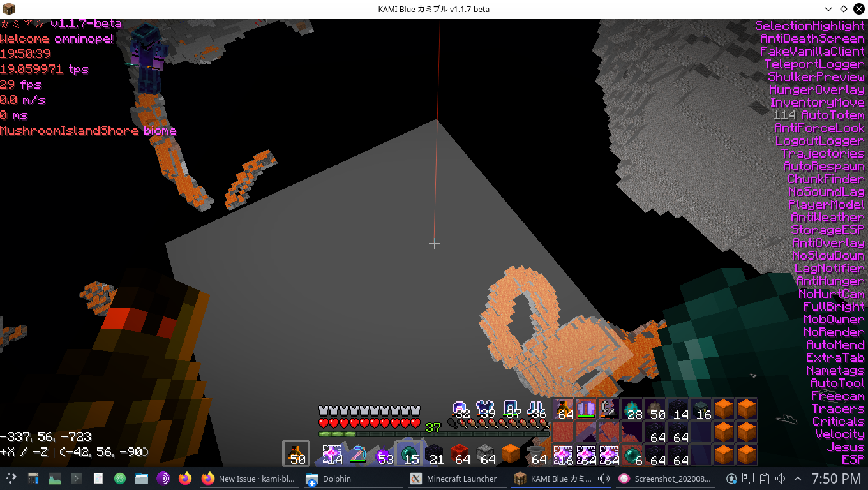Click the armor points bar above hearts
The width and height of the screenshot is (868, 490).
(370, 410)
